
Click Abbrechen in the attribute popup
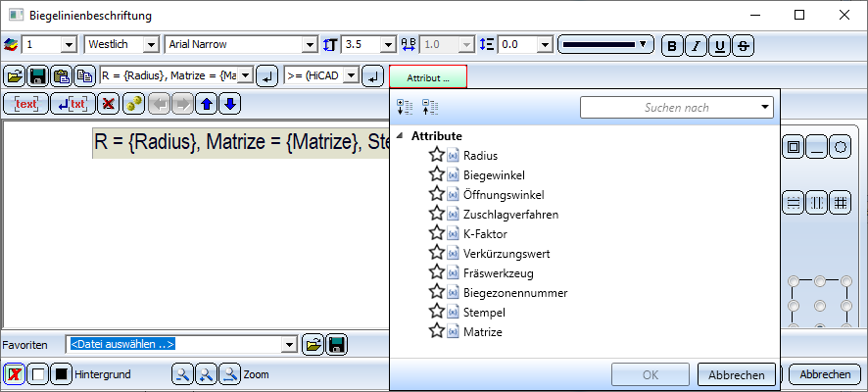click(737, 374)
